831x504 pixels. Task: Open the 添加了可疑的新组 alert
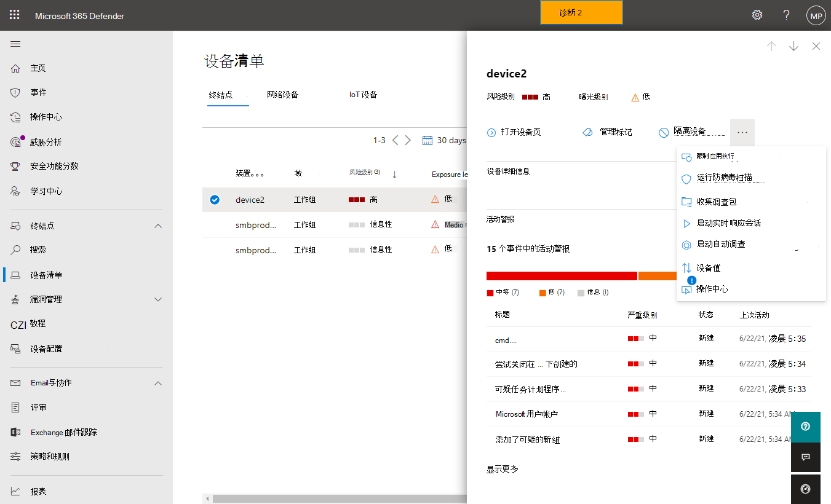[x=528, y=439]
